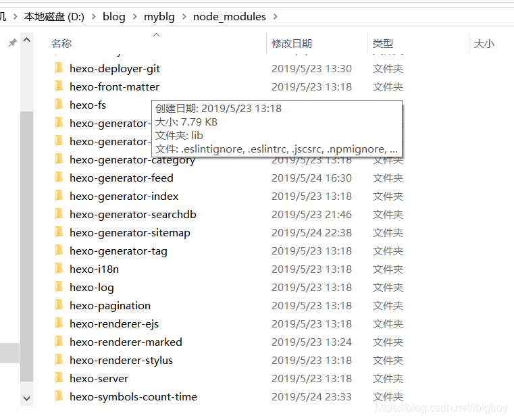Click the date 2019/5/23 13:30
Image resolution: width=514 pixels, height=420 pixels.
click(x=311, y=68)
